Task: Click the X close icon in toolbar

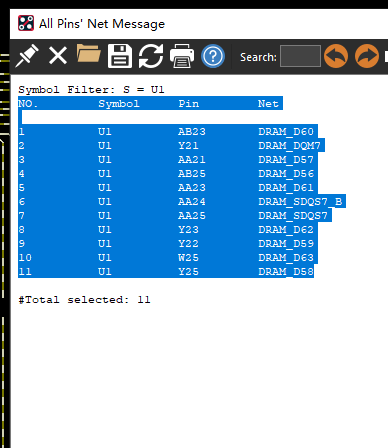Action: pos(58,56)
